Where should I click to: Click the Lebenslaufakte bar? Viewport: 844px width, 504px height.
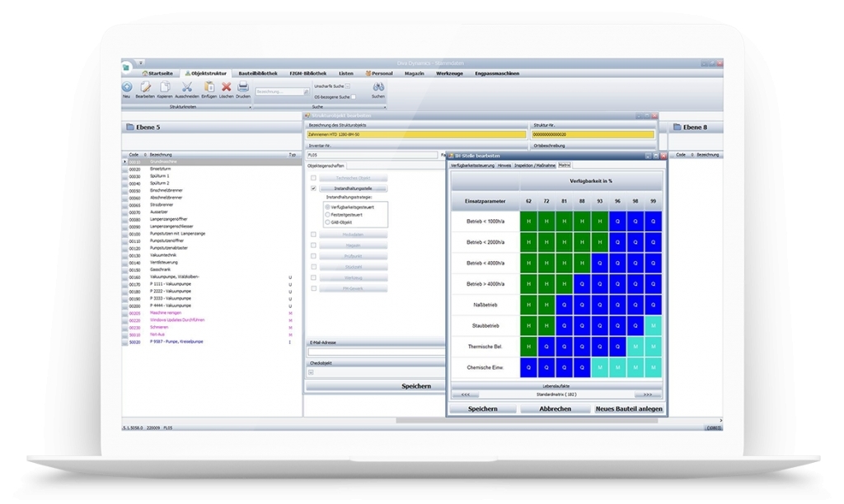[x=556, y=386]
